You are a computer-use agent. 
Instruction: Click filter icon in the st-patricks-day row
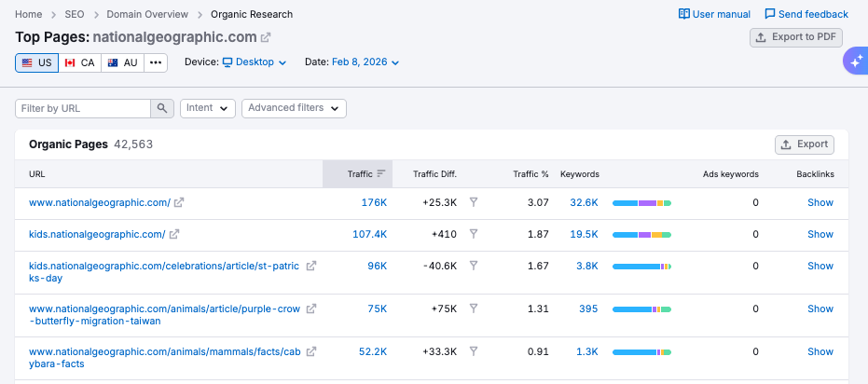pos(473,266)
